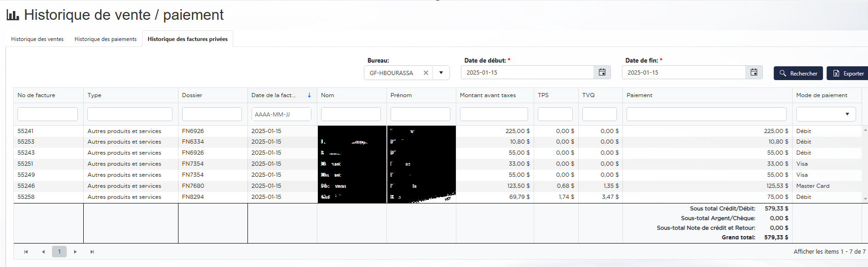Go to the first page of results
The image size is (868, 267).
click(x=26, y=252)
